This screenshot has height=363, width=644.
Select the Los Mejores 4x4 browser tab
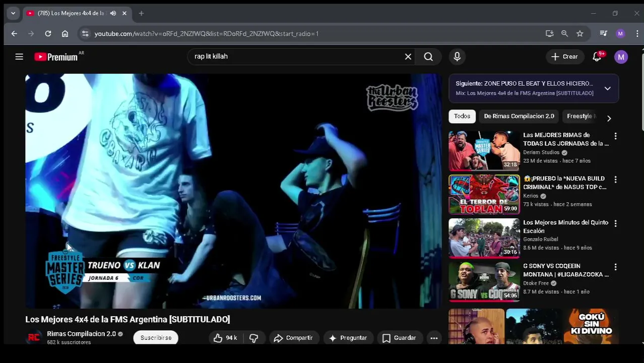(77, 13)
